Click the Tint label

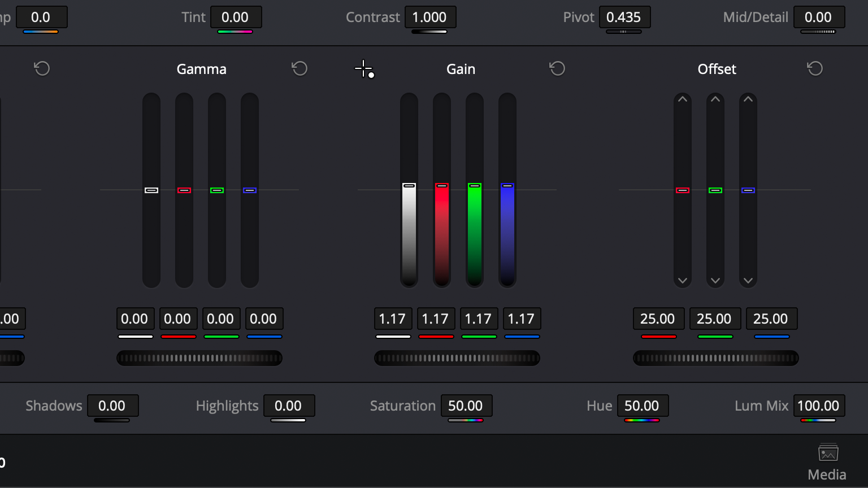click(x=193, y=18)
